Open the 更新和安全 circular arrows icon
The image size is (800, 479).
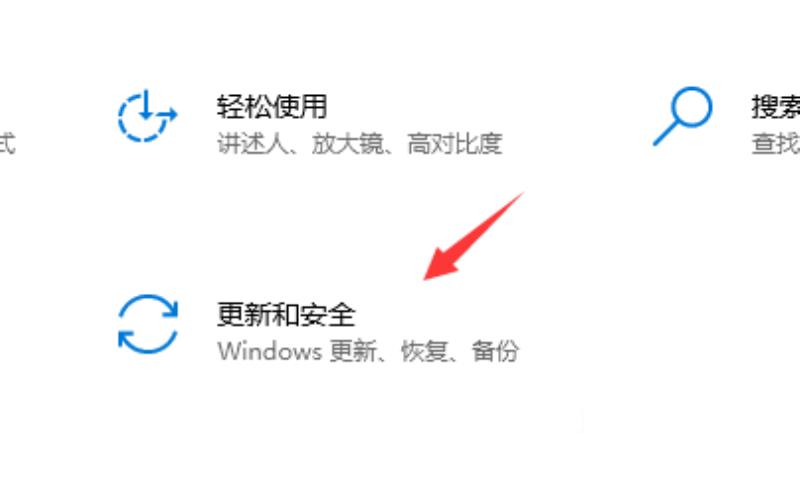tap(148, 324)
